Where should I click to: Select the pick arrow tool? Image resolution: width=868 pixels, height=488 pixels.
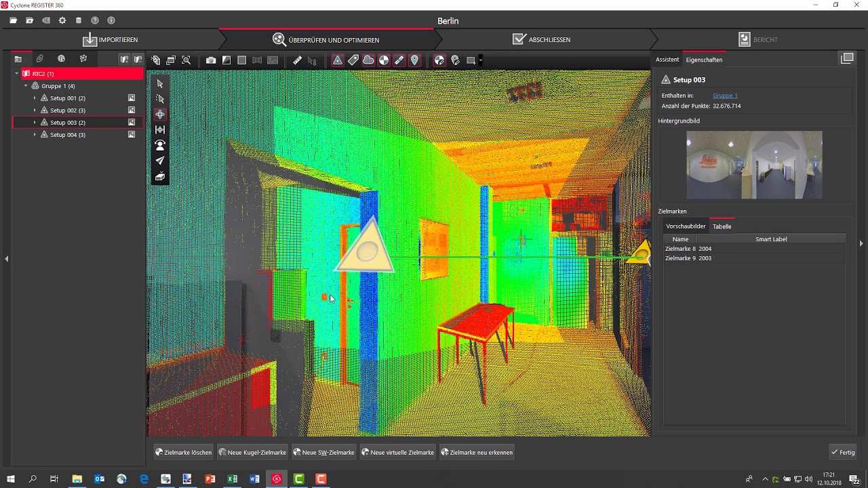click(x=160, y=84)
